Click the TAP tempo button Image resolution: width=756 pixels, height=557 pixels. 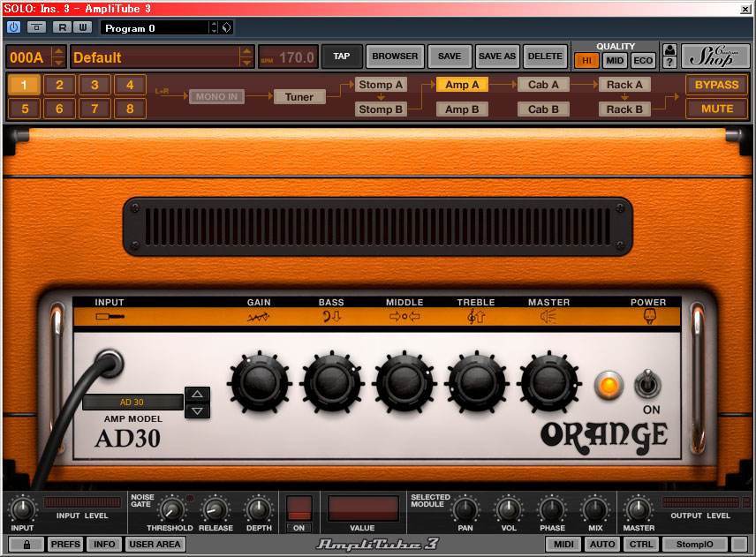[342, 56]
